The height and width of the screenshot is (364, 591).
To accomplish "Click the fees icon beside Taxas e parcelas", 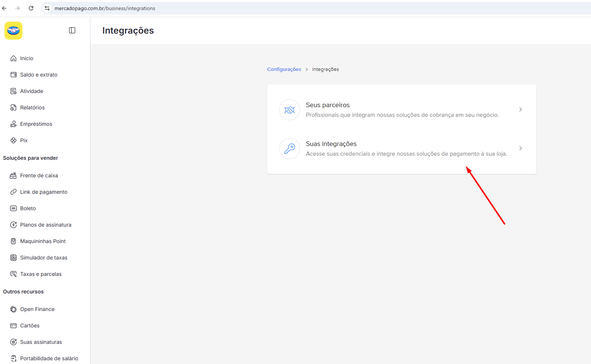I will pyautogui.click(x=13, y=274).
